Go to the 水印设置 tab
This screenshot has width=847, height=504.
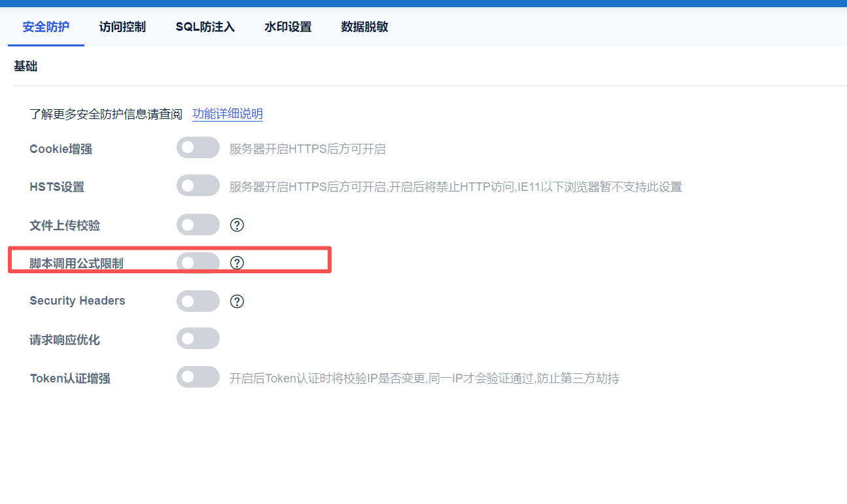[x=288, y=27]
